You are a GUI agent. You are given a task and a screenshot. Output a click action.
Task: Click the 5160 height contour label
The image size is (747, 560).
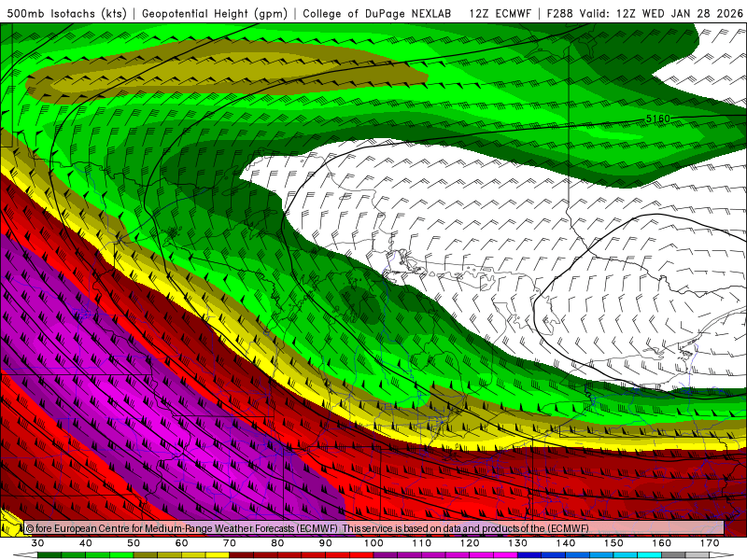(658, 119)
